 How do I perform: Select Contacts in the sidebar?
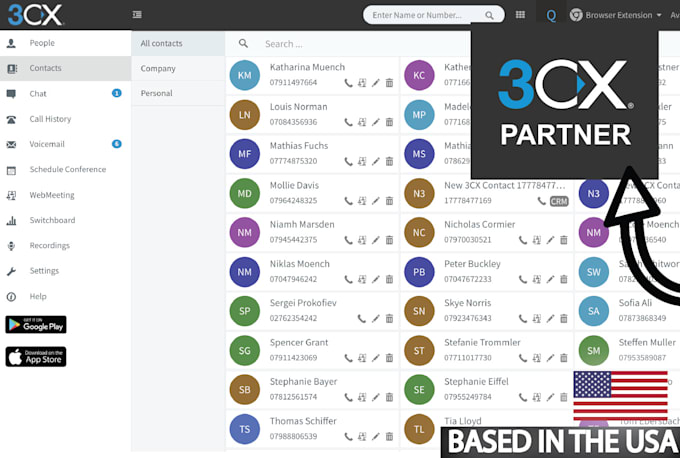[x=65, y=68]
